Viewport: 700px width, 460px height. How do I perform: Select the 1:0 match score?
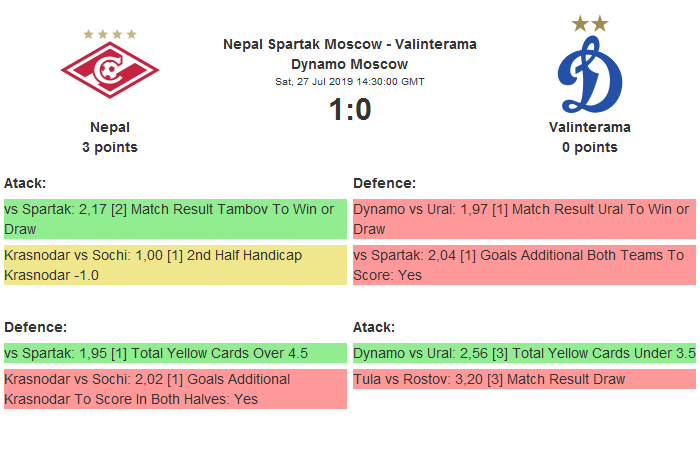pos(350,109)
